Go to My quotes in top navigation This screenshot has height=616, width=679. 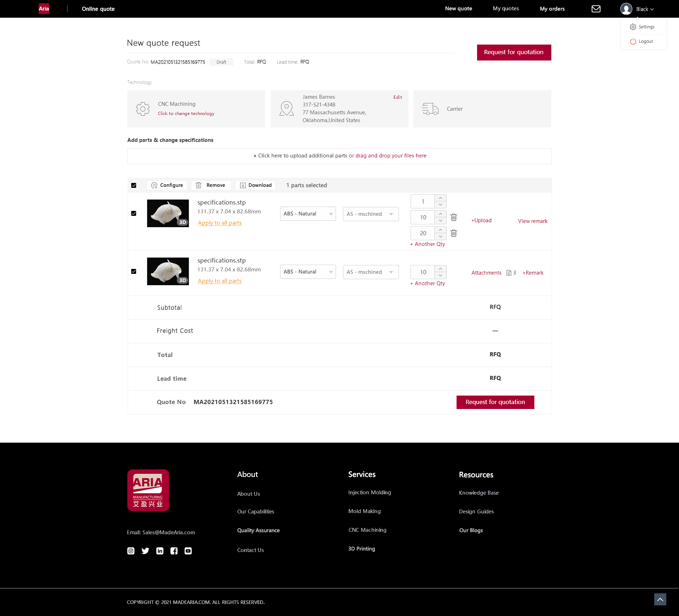(506, 8)
